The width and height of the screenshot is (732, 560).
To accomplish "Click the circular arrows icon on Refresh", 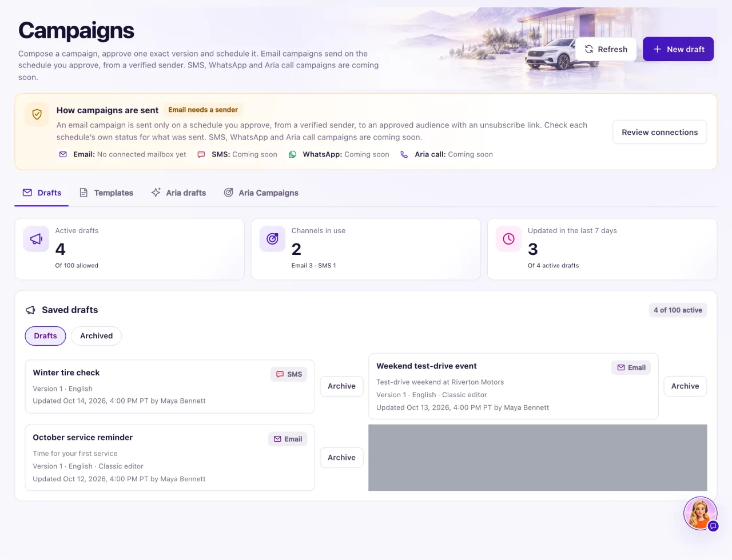I will tap(589, 49).
